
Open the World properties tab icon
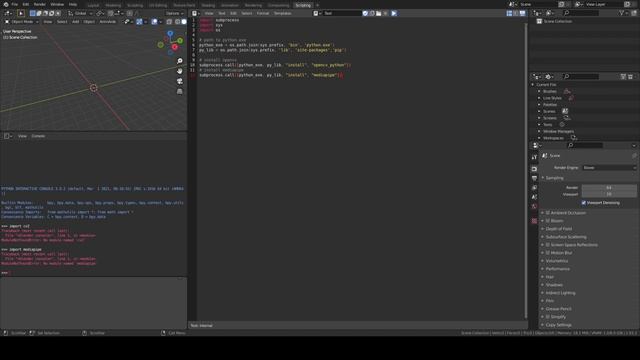point(534,207)
